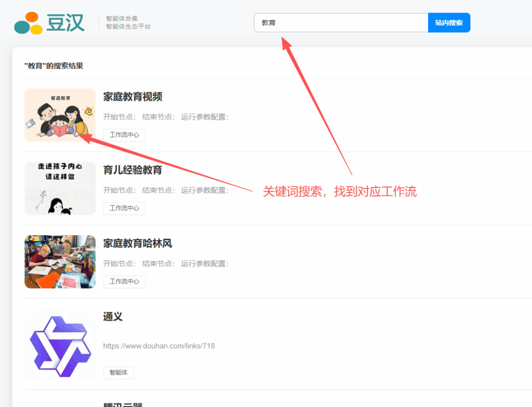The height and width of the screenshot is (407, 532).
Task: Open the 通义 result title
Action: [x=113, y=317]
